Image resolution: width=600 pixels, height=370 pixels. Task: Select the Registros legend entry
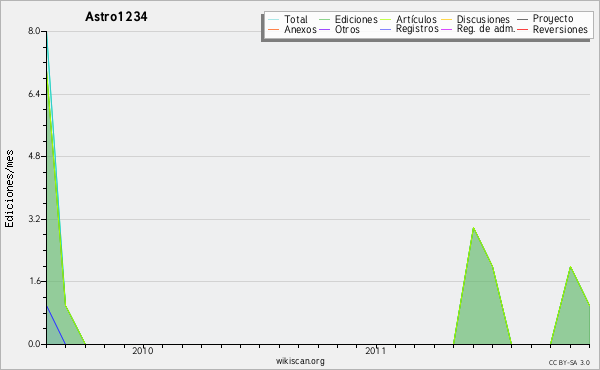pos(417,29)
